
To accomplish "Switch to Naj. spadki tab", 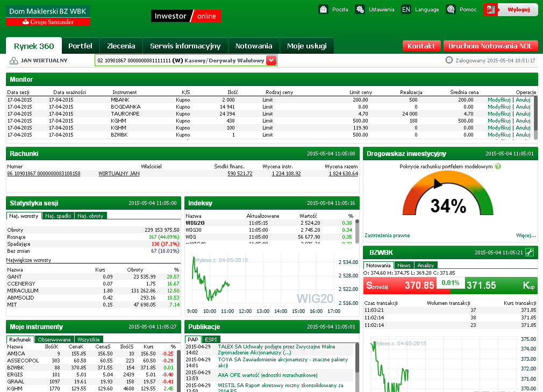I will tap(58, 216).
